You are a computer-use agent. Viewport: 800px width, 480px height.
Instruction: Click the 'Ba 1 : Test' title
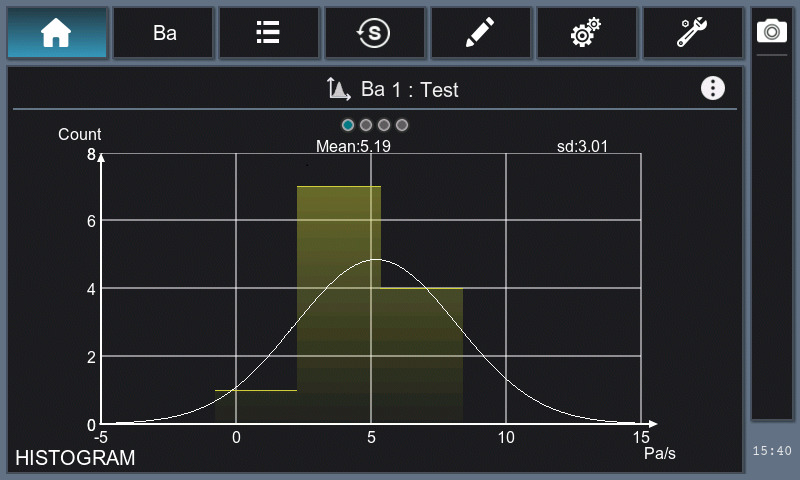(410, 90)
